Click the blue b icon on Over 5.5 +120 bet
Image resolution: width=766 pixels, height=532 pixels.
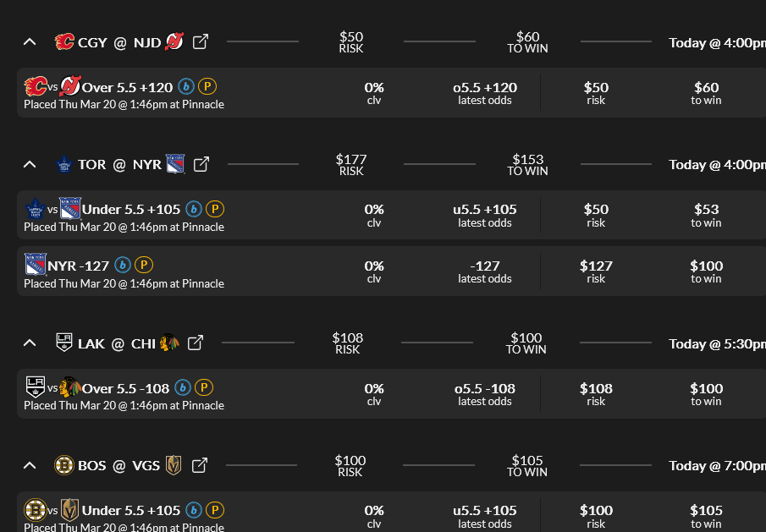186,86
